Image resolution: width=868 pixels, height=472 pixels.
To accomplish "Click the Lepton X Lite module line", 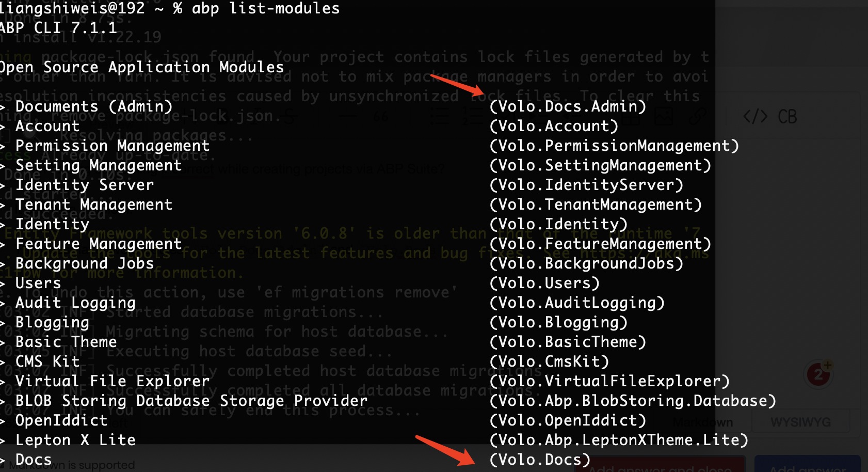I will (x=75, y=440).
